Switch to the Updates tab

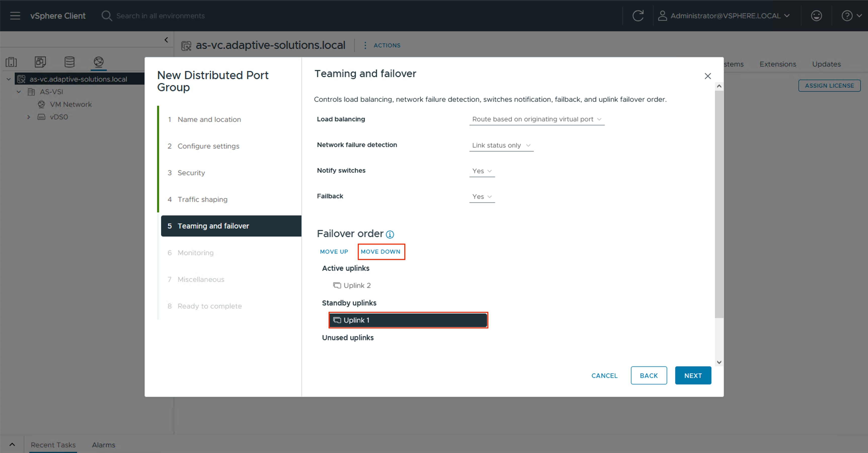coord(826,64)
